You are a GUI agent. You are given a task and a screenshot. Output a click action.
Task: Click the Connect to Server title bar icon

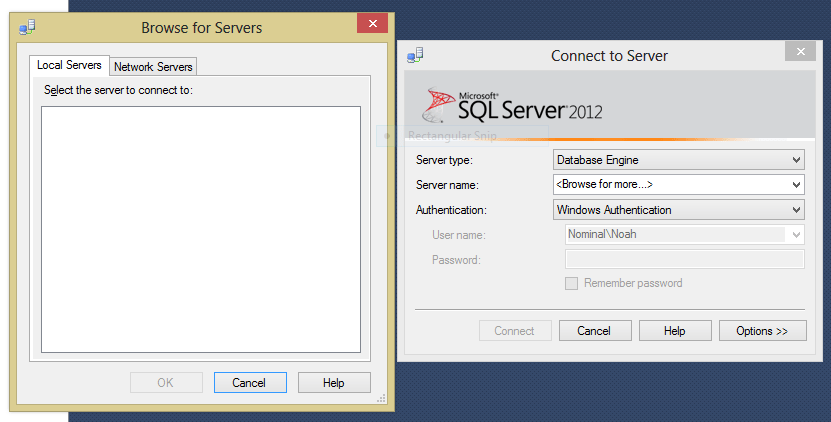[x=415, y=55]
